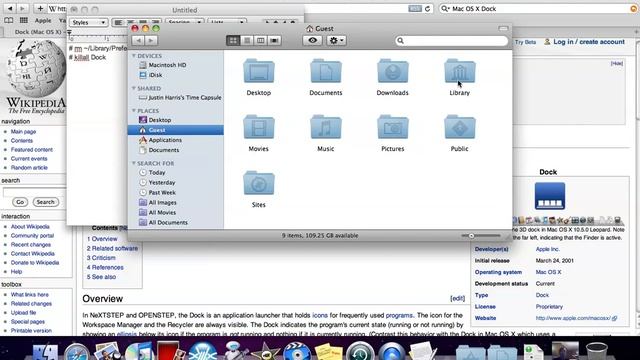This screenshot has height=360, width=640.
Task: Open the Styles dropdown in the Untitled window
Action: click(x=88, y=22)
